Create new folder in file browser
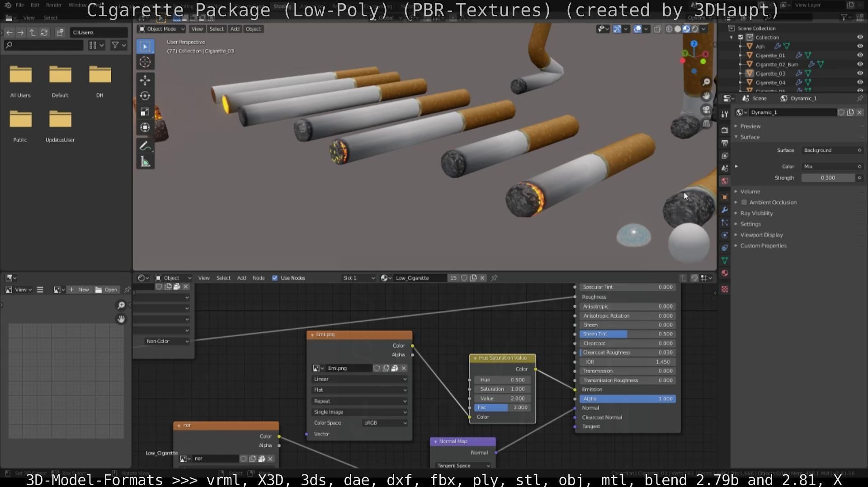Screen dimensions: 868x487 [x=60, y=33]
